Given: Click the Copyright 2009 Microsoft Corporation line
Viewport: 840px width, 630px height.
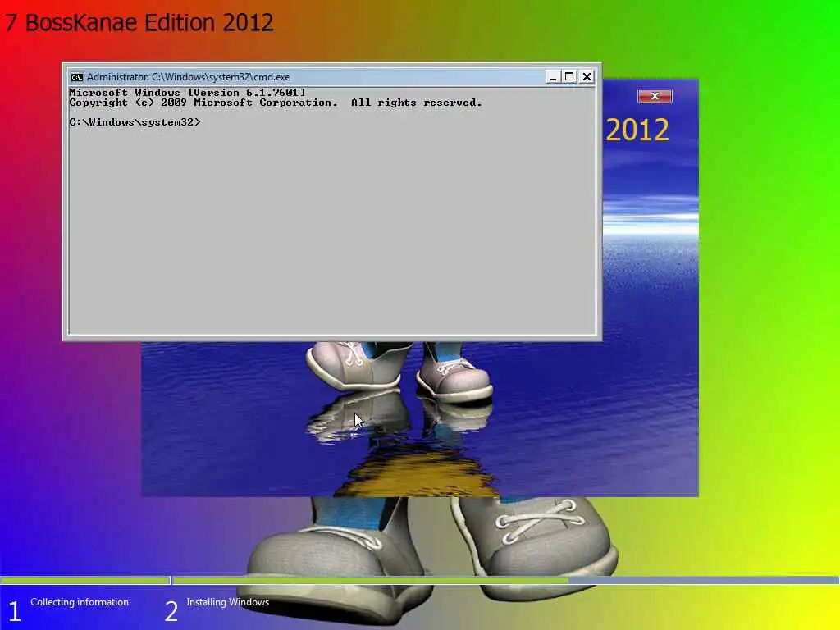Looking at the screenshot, I should pos(276,103).
